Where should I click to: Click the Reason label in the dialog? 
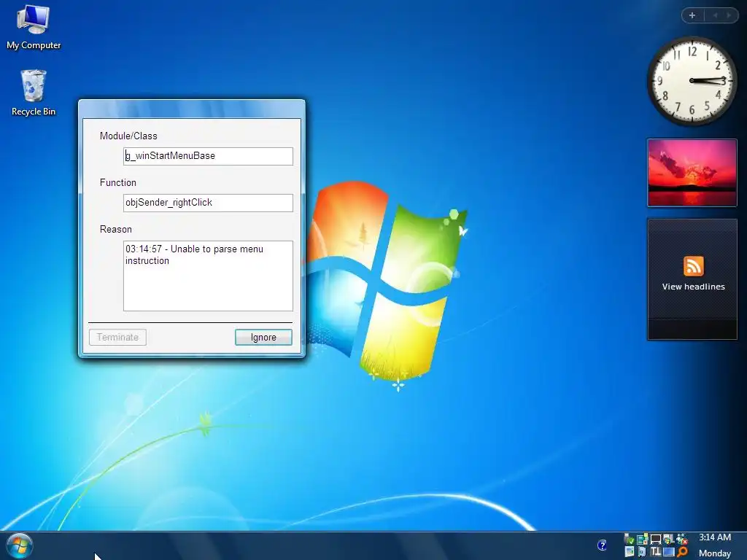click(x=116, y=230)
